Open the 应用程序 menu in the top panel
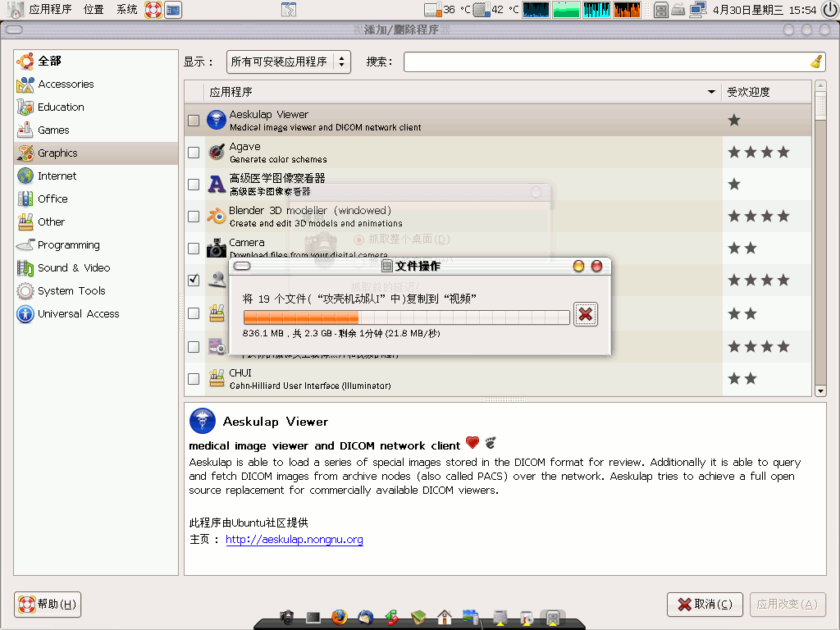Screen dimensions: 840x630 coord(50,10)
